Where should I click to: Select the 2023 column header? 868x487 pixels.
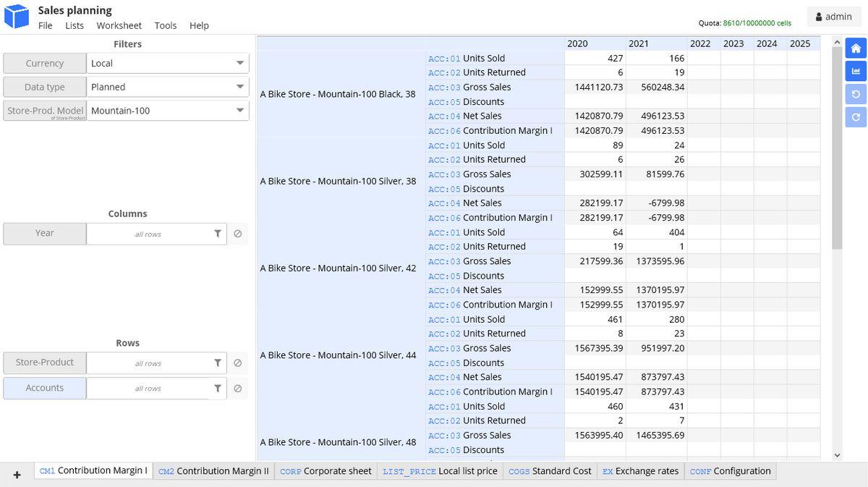coord(737,43)
